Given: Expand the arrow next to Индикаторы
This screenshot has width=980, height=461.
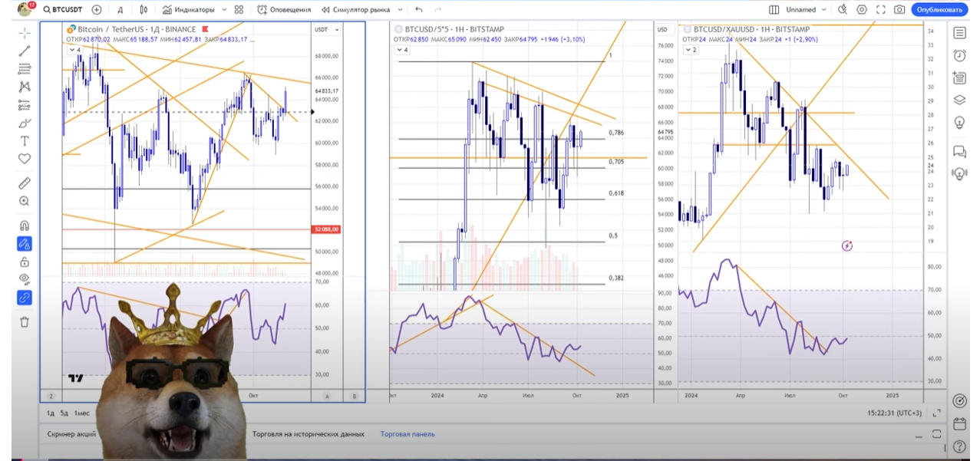Looking at the screenshot, I should coord(224,10).
